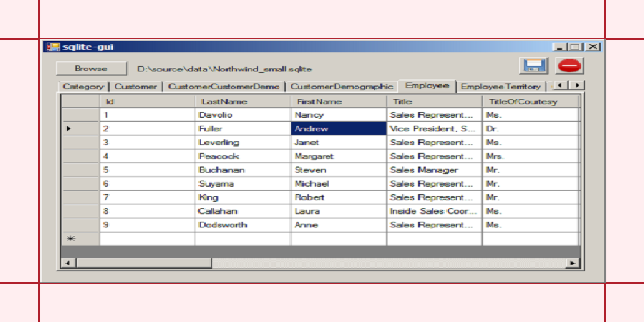Click the database path text

[223, 69]
